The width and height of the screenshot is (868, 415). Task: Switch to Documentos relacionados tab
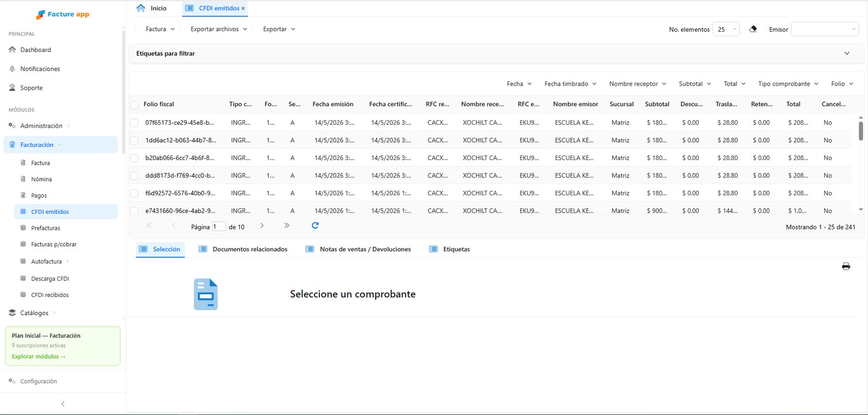243,249
